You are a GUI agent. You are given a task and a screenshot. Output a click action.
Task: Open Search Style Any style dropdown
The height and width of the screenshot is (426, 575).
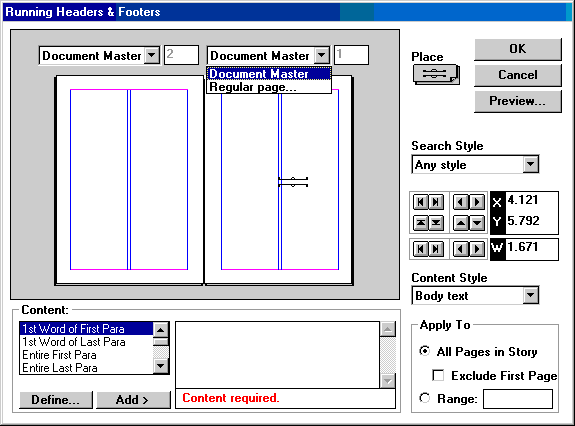(x=531, y=164)
